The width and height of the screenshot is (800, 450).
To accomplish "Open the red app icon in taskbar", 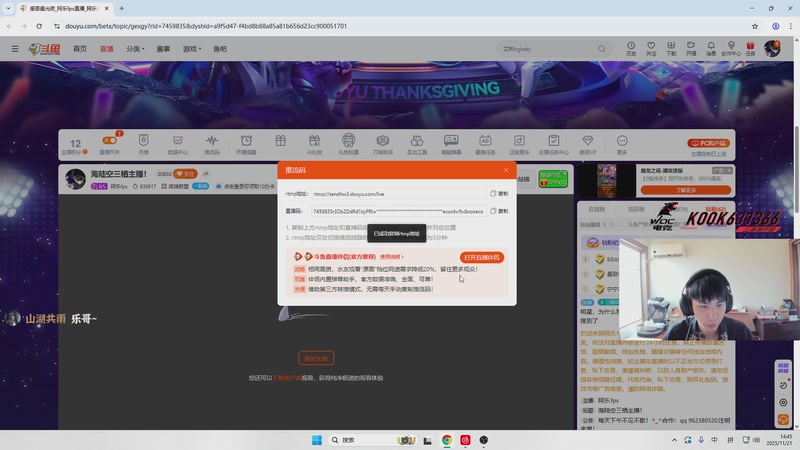I will [465, 440].
